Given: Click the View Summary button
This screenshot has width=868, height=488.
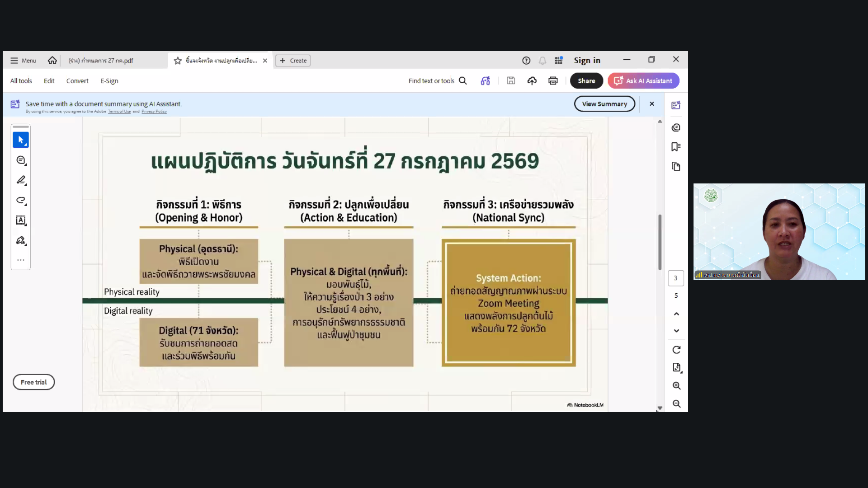Looking at the screenshot, I should coord(604,104).
